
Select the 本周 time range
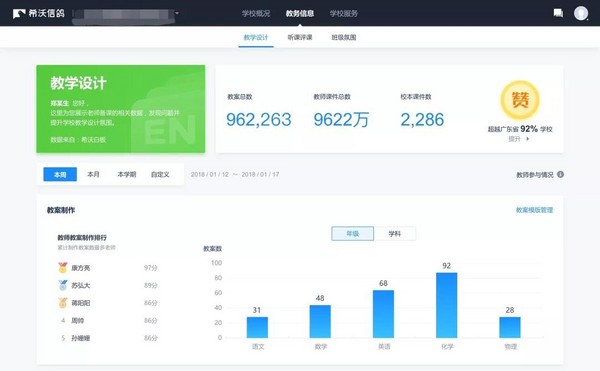pos(60,174)
